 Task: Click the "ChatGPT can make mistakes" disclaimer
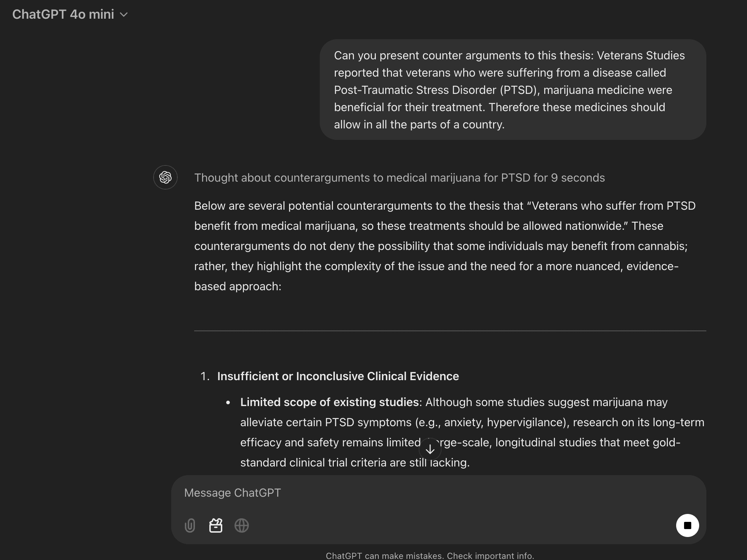(x=430, y=555)
